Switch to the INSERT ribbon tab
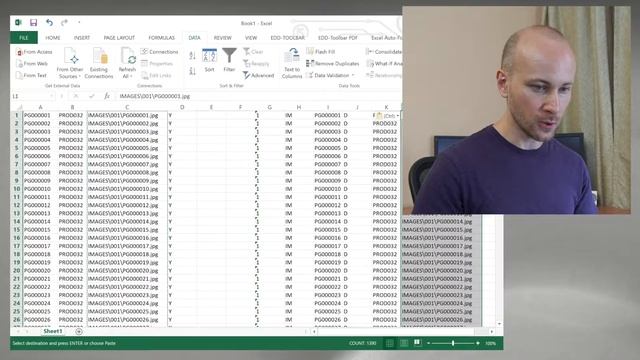The image size is (640, 360). coord(82,38)
